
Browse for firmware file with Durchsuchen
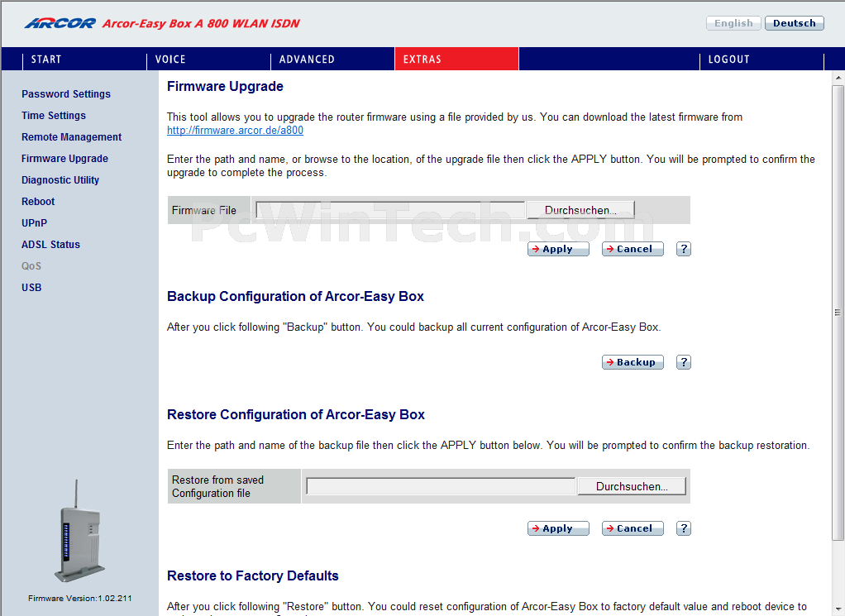(580, 210)
